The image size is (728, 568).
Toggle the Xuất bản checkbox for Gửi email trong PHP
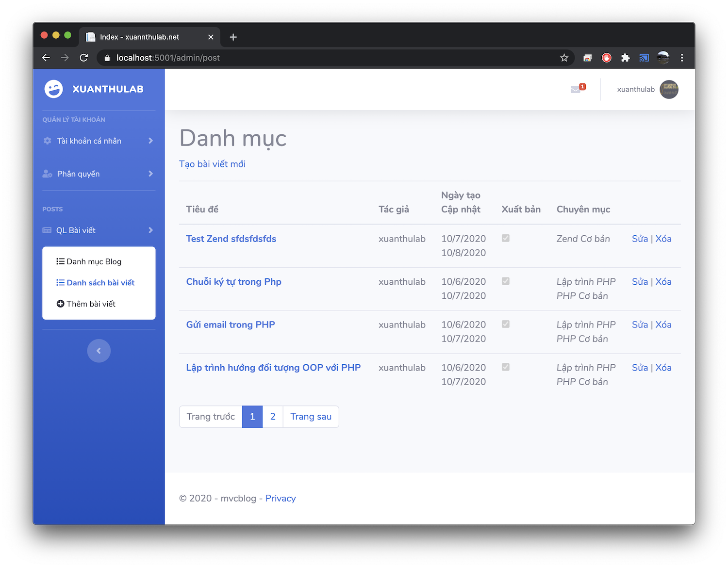506,324
